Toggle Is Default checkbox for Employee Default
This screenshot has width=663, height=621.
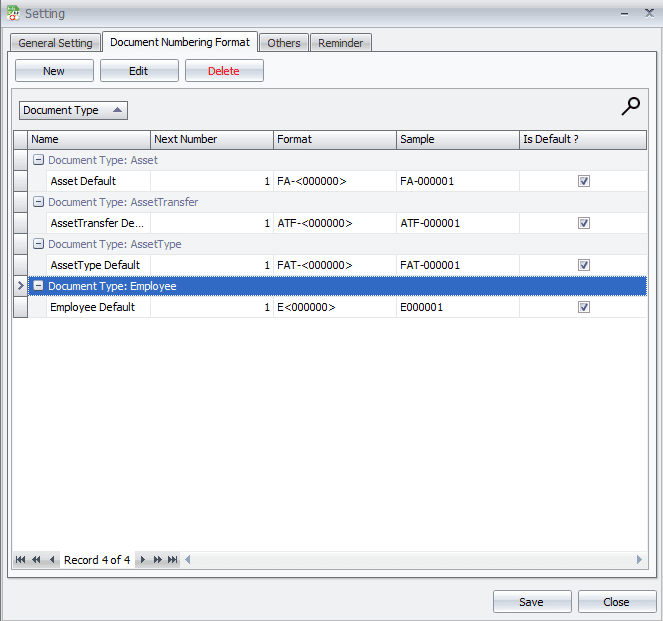point(584,307)
